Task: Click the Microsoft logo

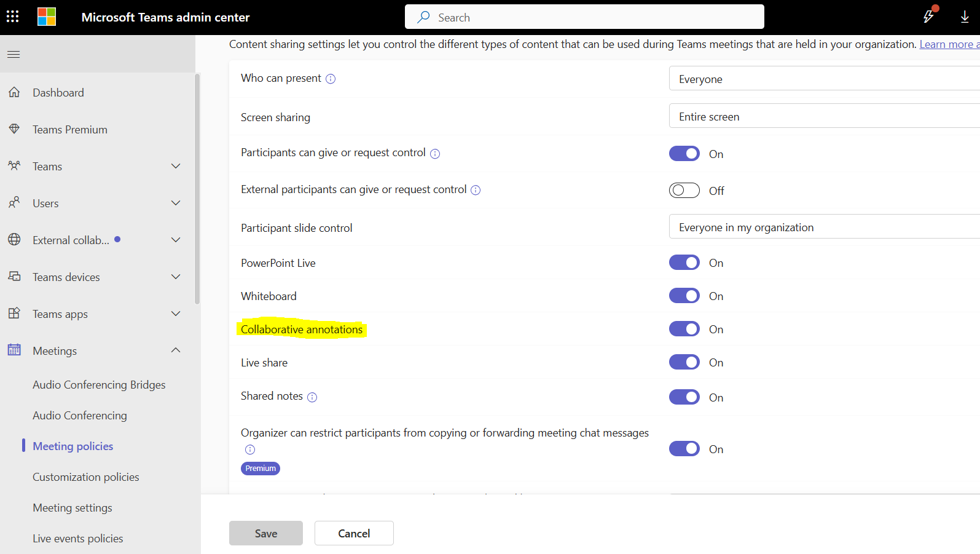Action: 47,17
